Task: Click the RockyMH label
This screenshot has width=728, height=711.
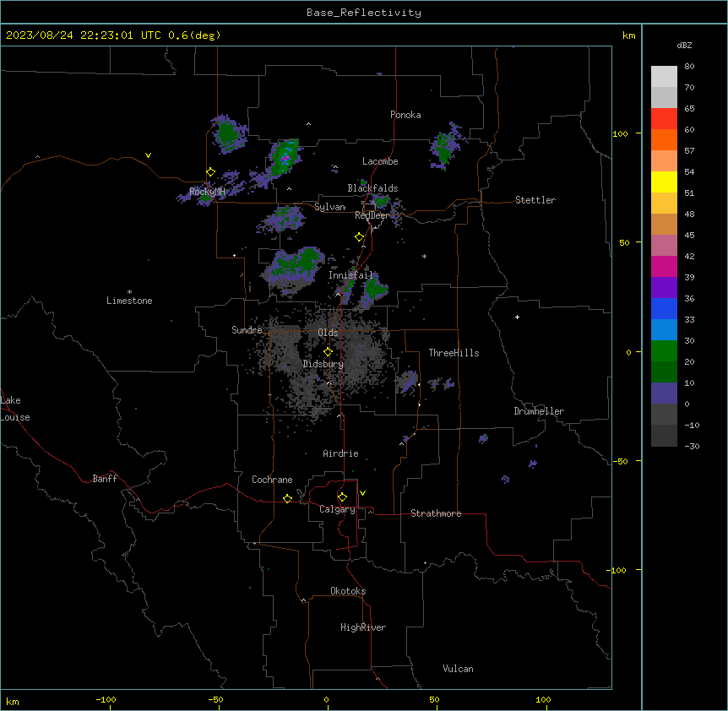Action: pyautogui.click(x=207, y=192)
